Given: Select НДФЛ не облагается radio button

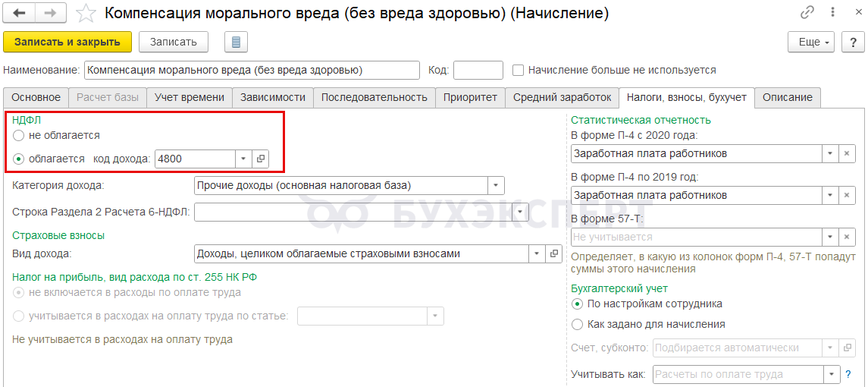Looking at the screenshot, I should pos(18,135).
